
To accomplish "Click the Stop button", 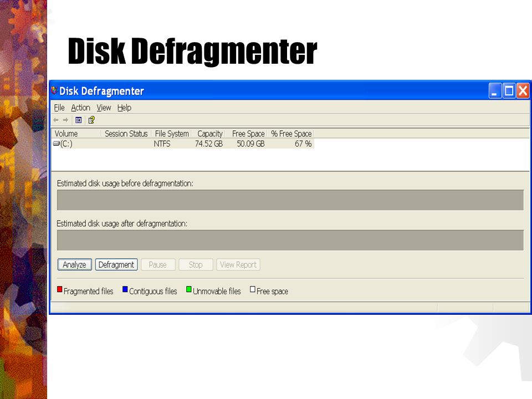I will pyautogui.click(x=196, y=265).
